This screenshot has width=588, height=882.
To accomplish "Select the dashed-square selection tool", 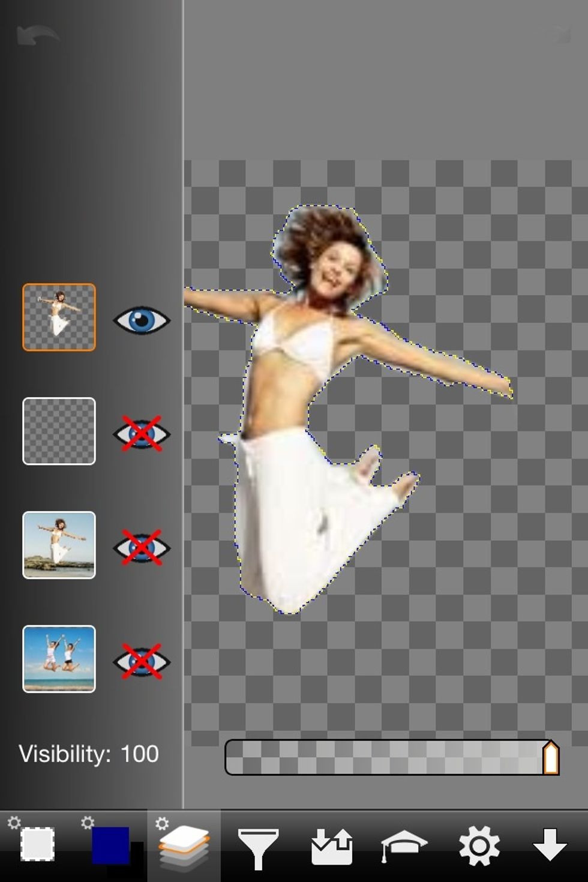I will pos(37,844).
